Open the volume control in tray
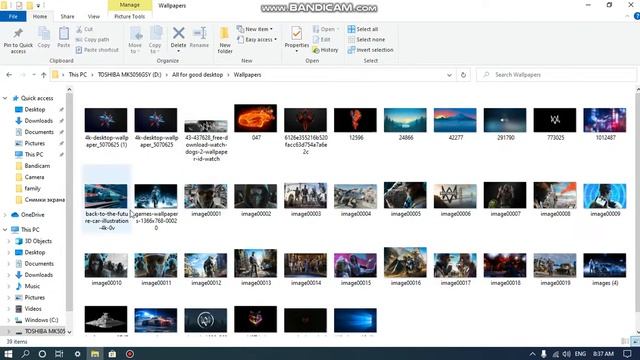This screenshot has width=640, height=360. 567,354
